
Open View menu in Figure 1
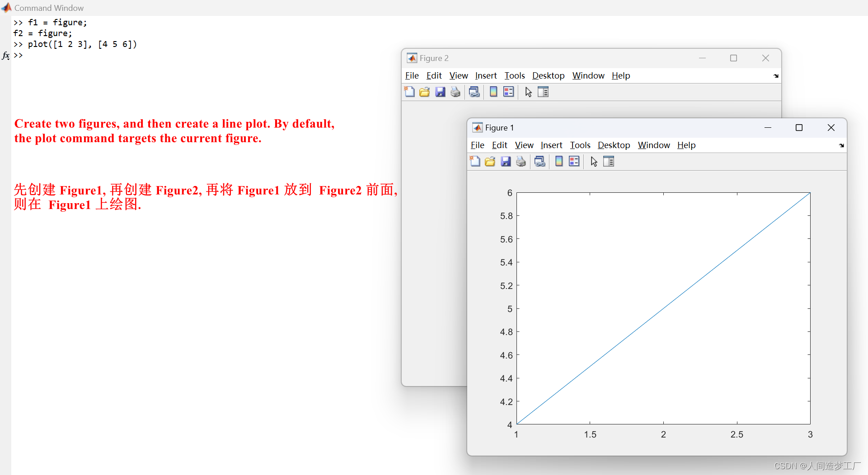click(x=524, y=145)
